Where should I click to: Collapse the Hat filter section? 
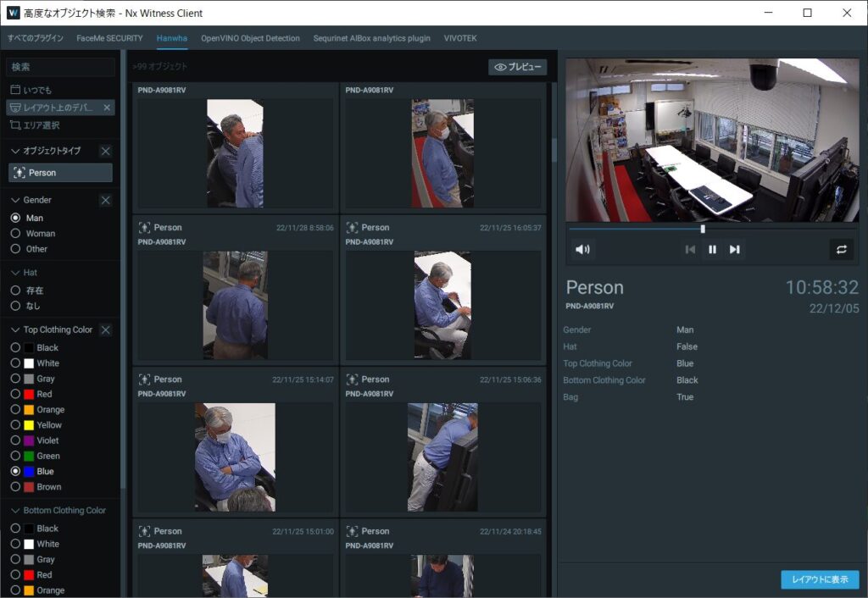pyautogui.click(x=15, y=273)
